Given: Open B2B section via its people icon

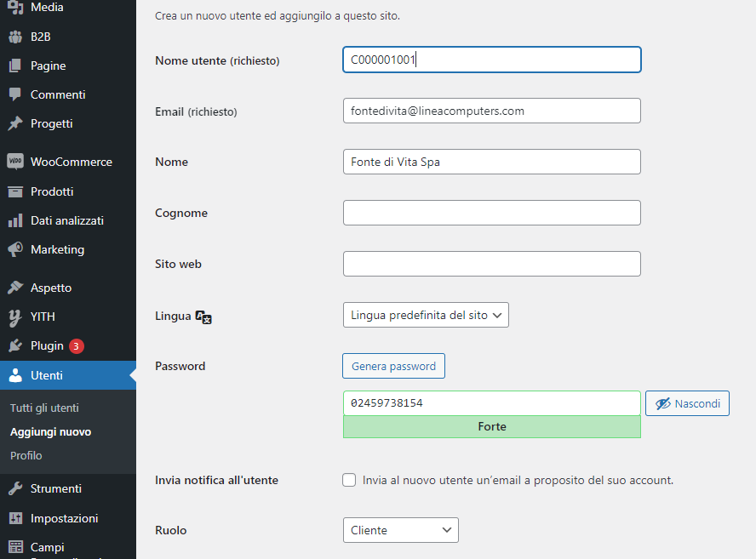Looking at the screenshot, I should click(x=15, y=37).
